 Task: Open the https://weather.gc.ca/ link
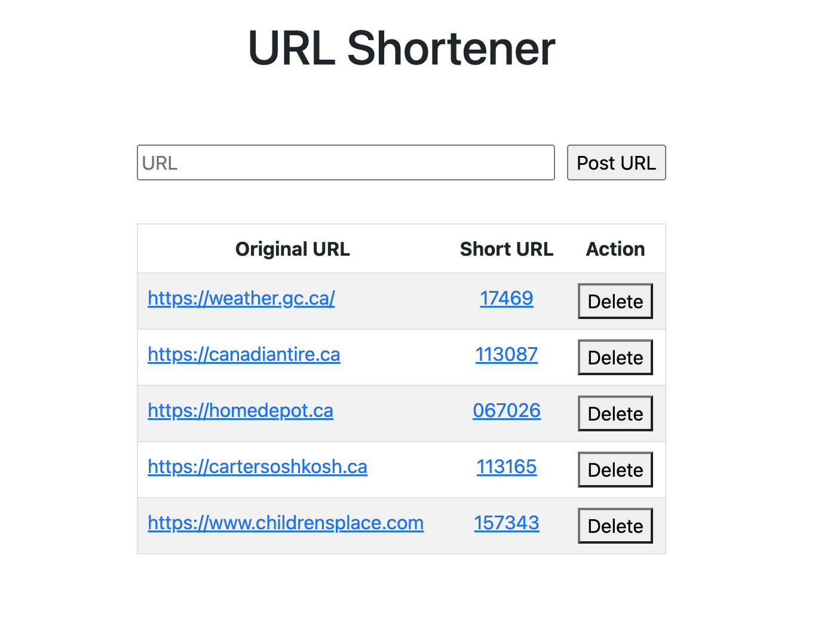241,298
